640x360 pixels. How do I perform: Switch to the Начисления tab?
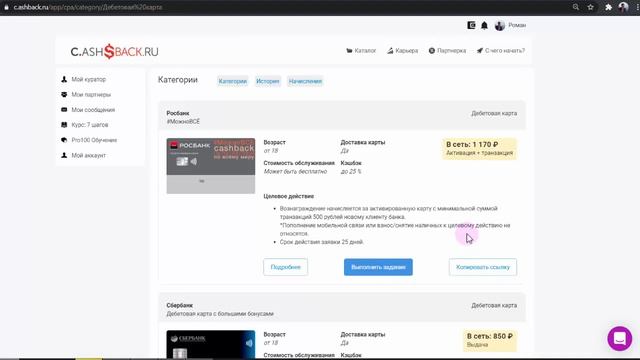[x=305, y=81]
